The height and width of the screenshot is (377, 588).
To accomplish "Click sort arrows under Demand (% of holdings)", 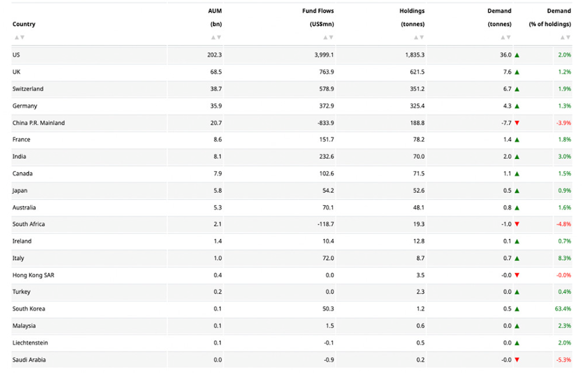I will click(565, 38).
